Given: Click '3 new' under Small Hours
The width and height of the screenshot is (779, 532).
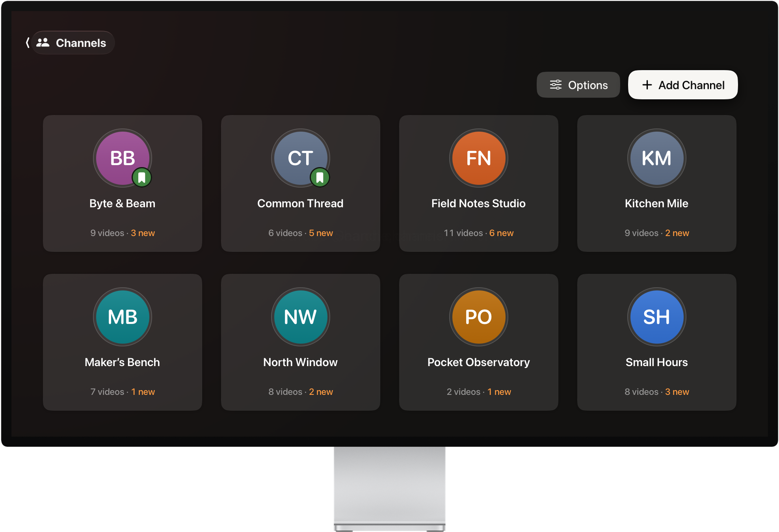Looking at the screenshot, I should coord(677,392).
